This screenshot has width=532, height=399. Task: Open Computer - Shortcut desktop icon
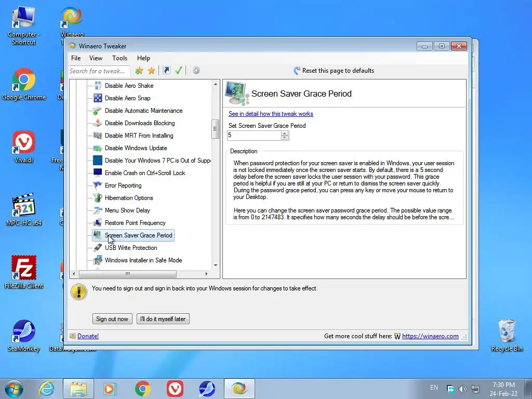tap(24, 25)
